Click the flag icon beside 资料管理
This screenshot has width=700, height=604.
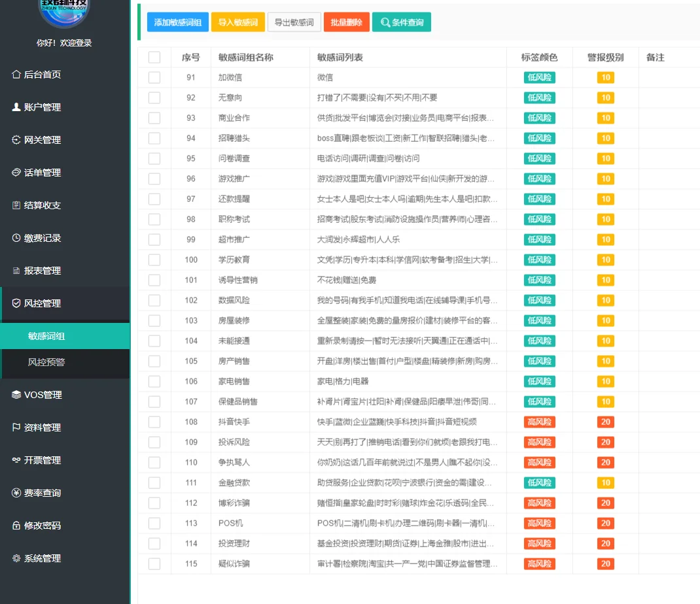click(16, 428)
